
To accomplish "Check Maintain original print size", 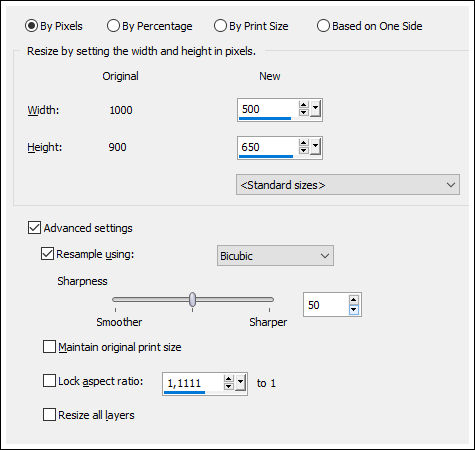I will pos(49,347).
